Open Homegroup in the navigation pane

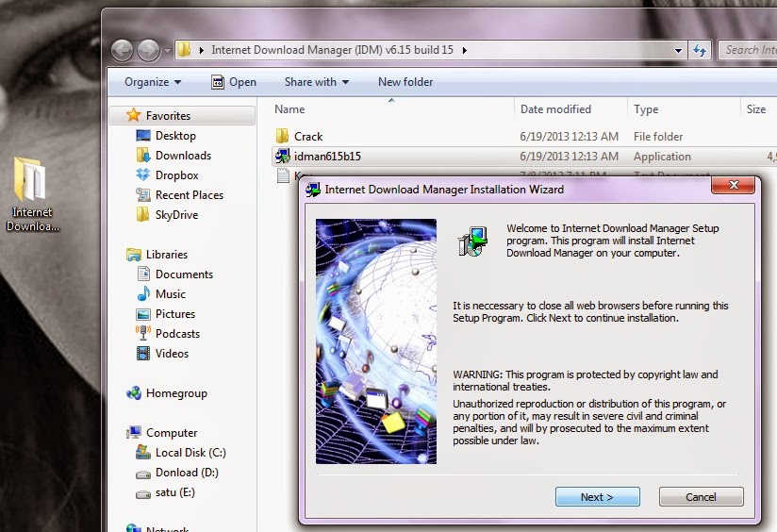click(176, 393)
